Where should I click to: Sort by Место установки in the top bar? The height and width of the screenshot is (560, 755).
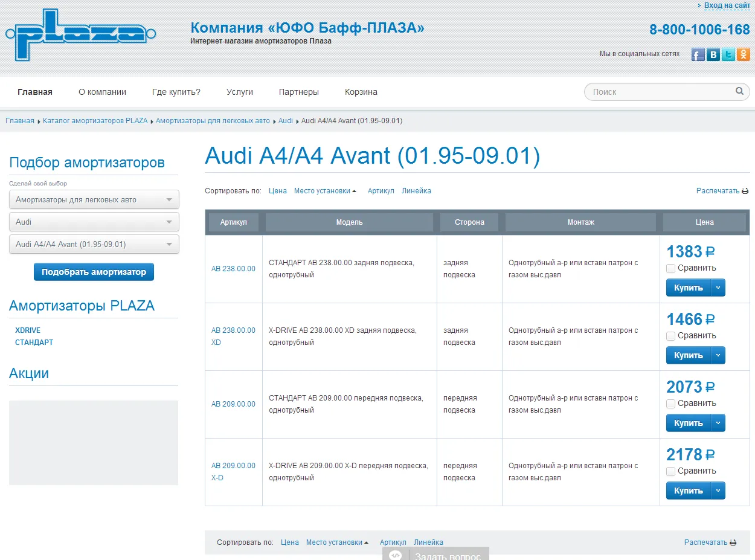click(322, 191)
